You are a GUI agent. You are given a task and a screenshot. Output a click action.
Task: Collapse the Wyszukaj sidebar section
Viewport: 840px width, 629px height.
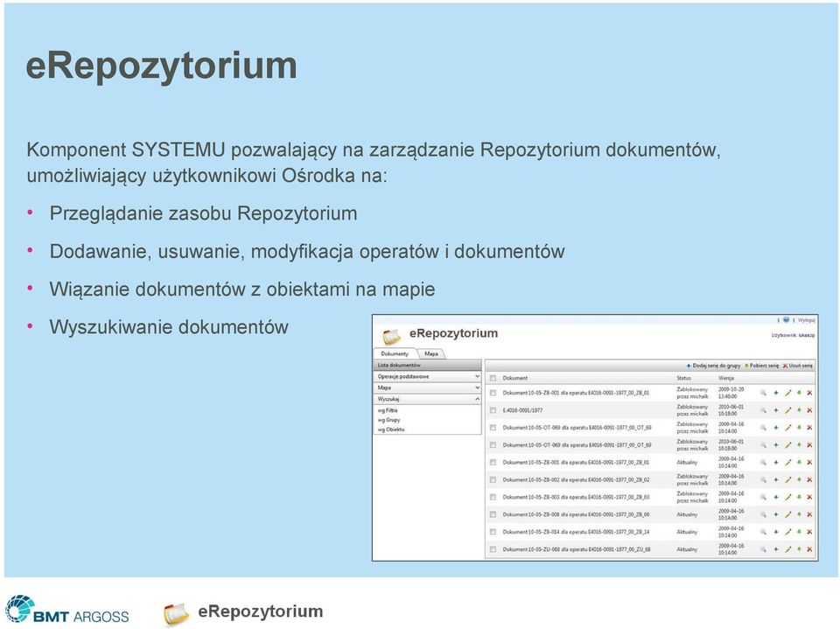pyautogui.click(x=428, y=399)
